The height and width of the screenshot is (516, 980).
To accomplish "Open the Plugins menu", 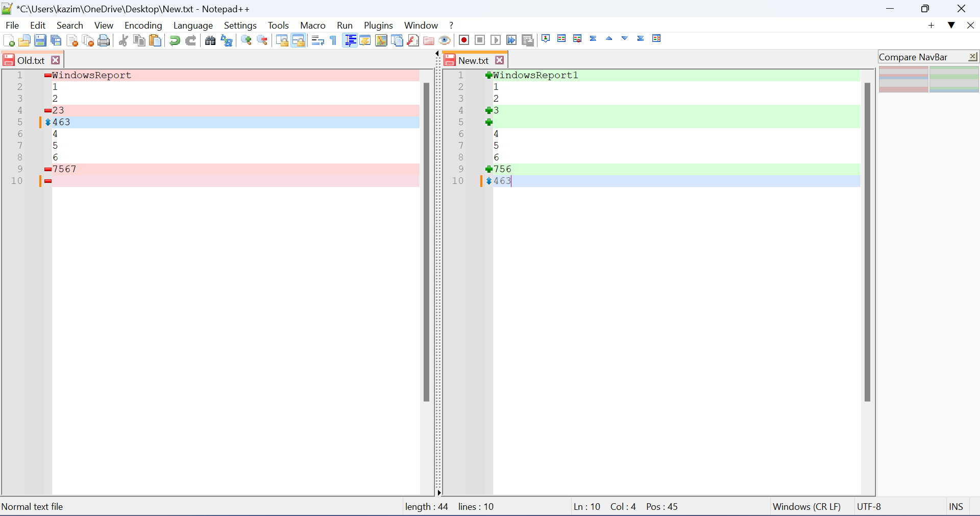I will (x=378, y=25).
